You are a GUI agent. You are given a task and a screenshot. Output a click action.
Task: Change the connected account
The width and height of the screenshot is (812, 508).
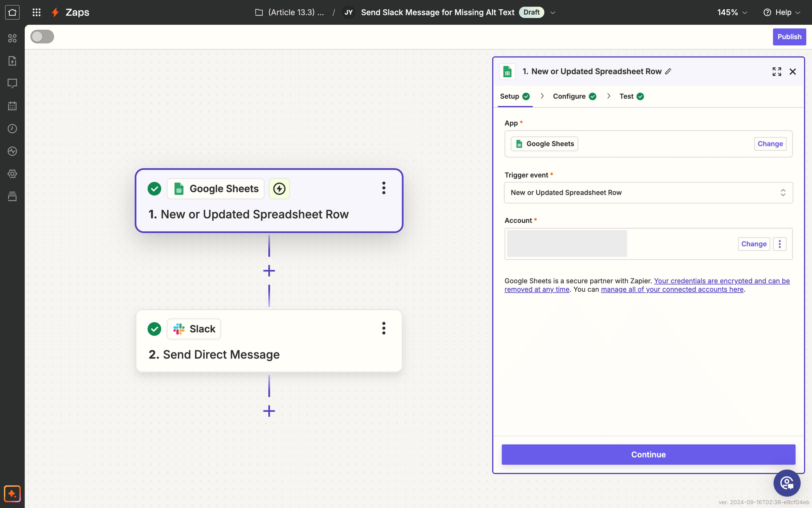pyautogui.click(x=754, y=244)
